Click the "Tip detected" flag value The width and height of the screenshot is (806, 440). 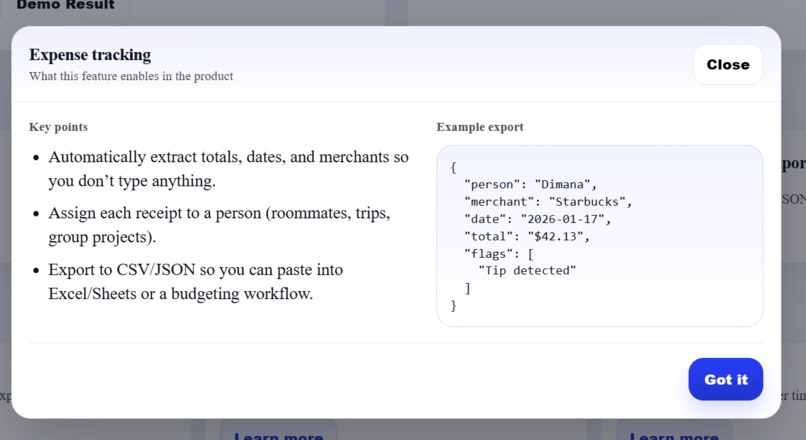pos(527,271)
